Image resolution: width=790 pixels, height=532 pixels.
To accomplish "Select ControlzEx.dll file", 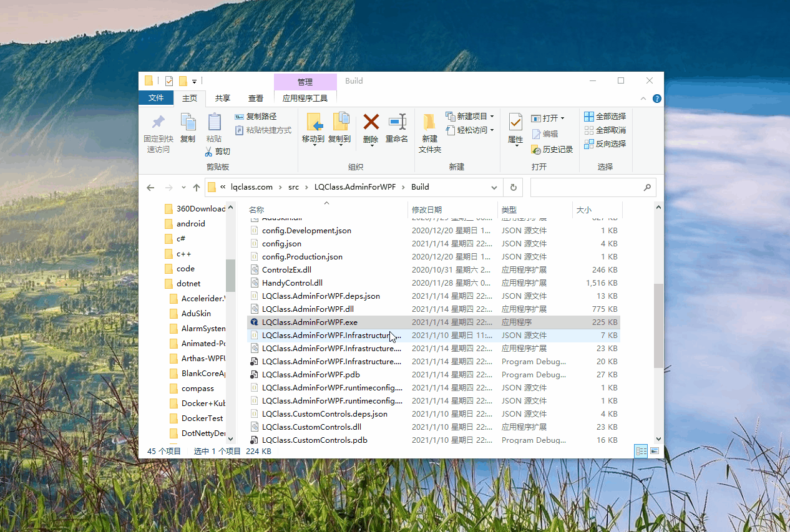I will [x=434, y=270].
